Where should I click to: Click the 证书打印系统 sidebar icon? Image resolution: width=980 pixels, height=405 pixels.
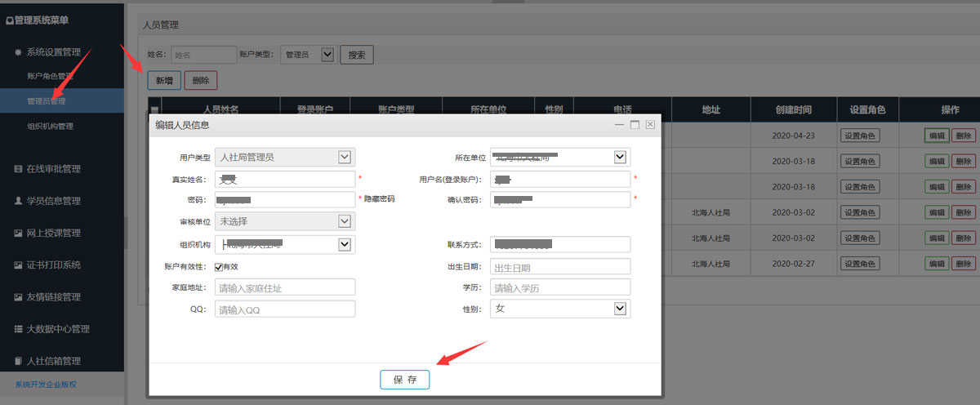(18, 265)
